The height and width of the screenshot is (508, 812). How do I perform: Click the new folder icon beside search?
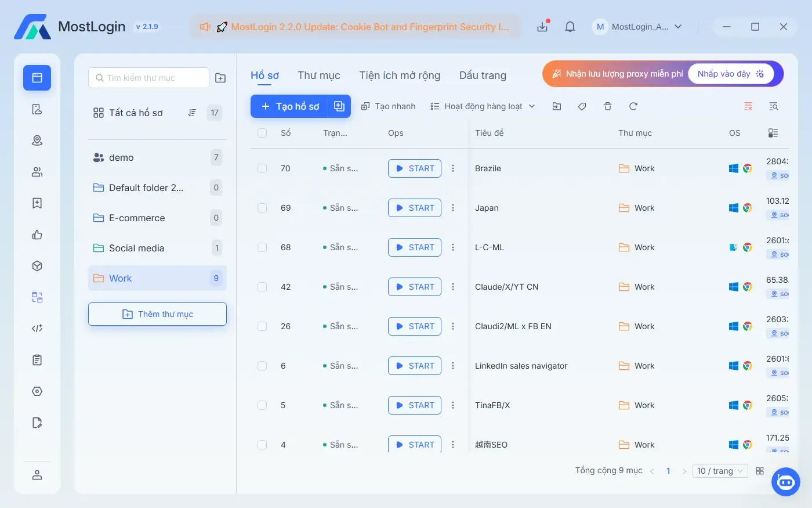[220, 78]
